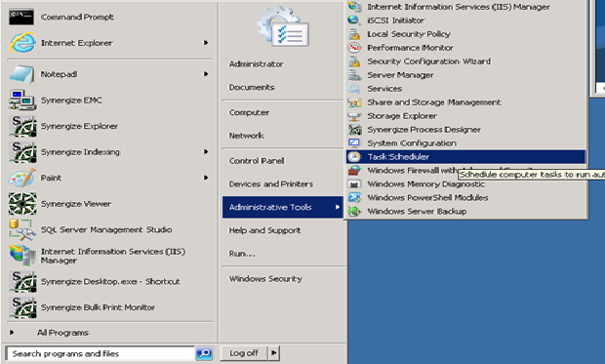Click the Performance Monitor icon
Image resolution: width=605 pixels, height=364 pixels.
(x=354, y=48)
